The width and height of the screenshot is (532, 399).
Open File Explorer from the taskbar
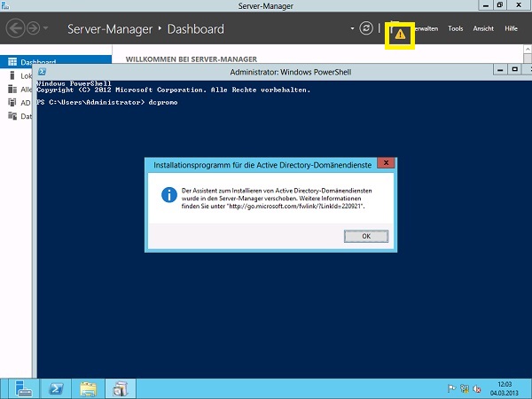click(88, 388)
